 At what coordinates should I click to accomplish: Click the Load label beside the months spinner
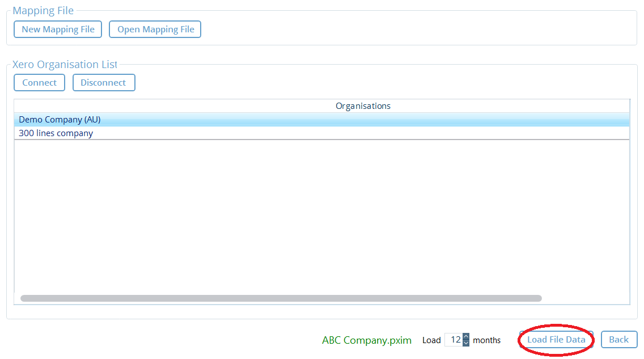pos(431,340)
